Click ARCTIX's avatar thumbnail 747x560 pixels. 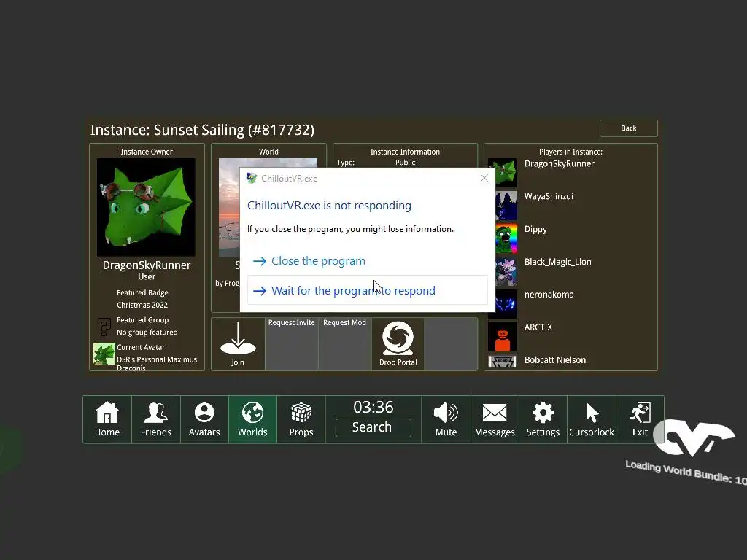(x=503, y=337)
